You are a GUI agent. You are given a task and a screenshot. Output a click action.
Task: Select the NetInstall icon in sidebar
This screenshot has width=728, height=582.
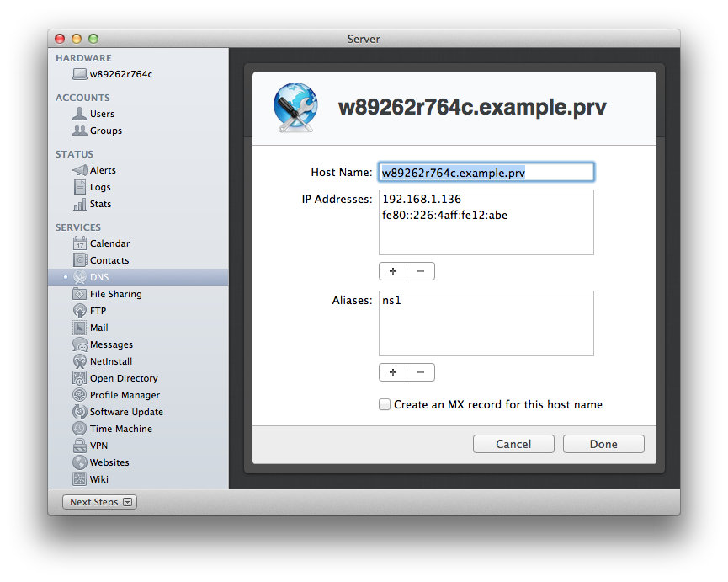pyautogui.click(x=80, y=361)
